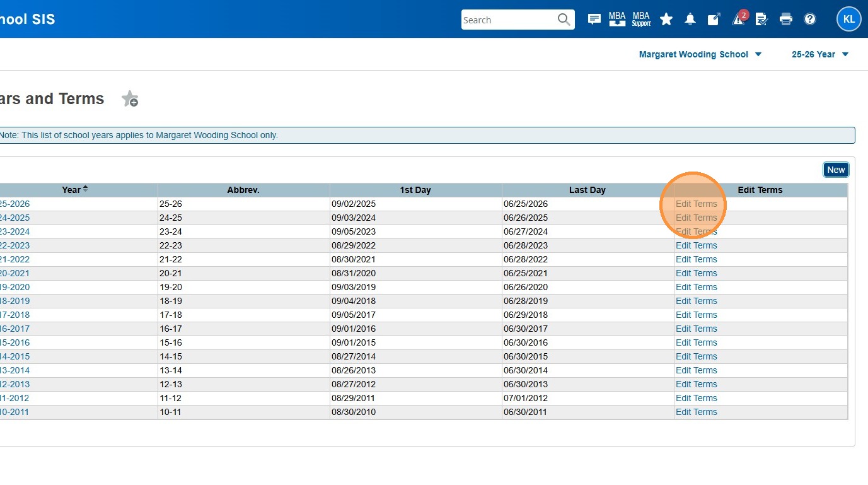Click the MBA download icon

[x=617, y=20]
